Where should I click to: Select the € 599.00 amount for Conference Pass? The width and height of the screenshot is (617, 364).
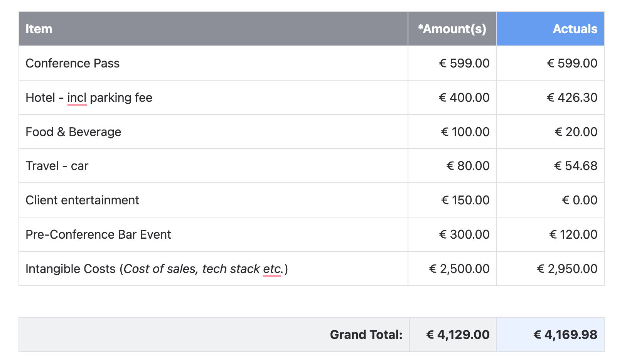point(452,63)
